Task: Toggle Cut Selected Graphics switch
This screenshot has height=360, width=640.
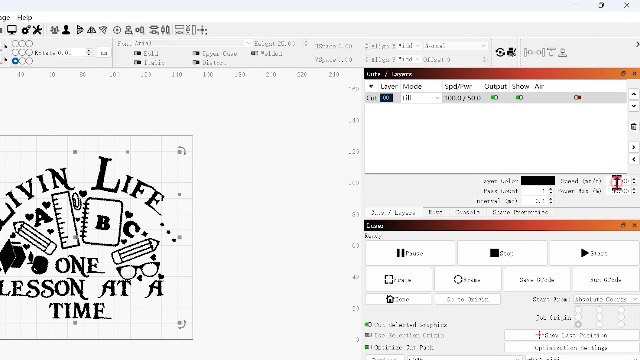Action: (368, 324)
